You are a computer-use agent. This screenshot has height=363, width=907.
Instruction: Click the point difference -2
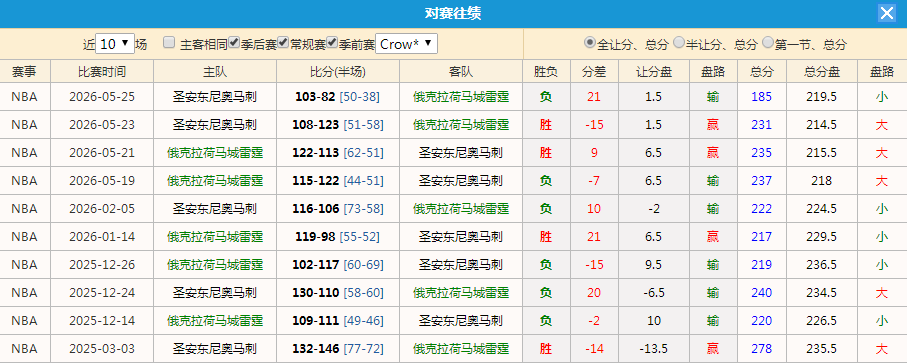[x=594, y=321]
